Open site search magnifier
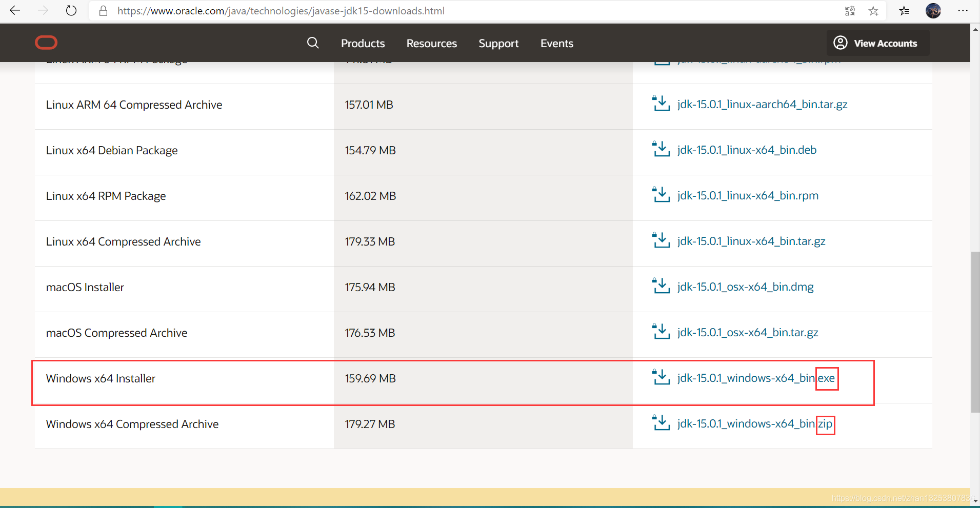The width and height of the screenshot is (980, 508). [313, 43]
